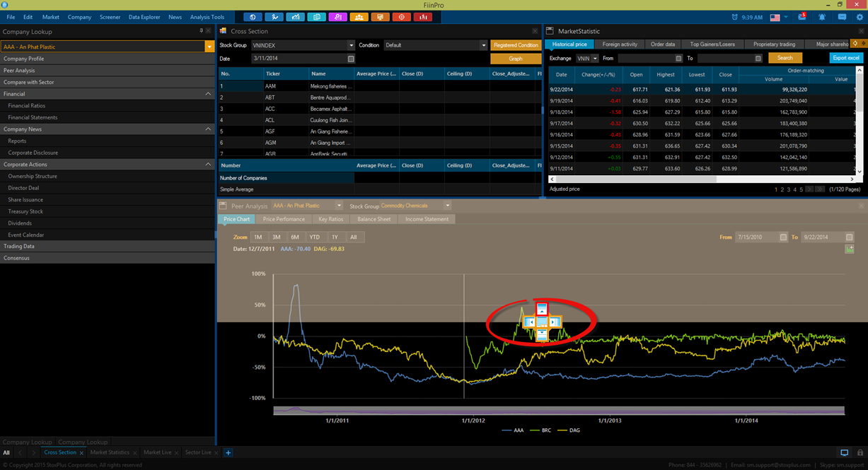Open the Screener menu

pos(110,17)
